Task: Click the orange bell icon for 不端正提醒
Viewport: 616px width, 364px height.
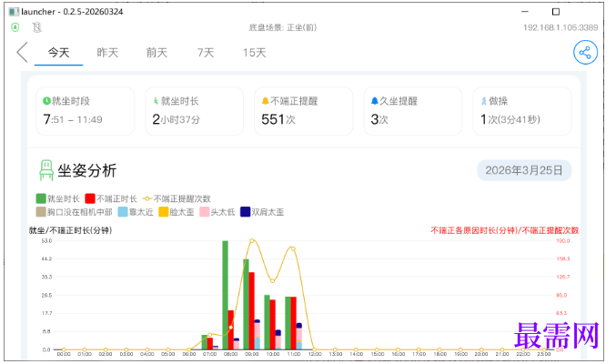Action: 265,101
